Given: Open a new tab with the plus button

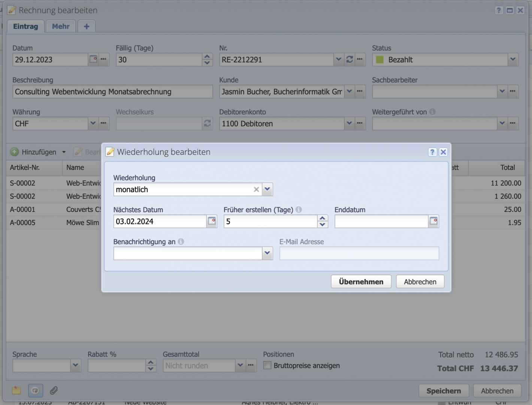Looking at the screenshot, I should (x=86, y=26).
